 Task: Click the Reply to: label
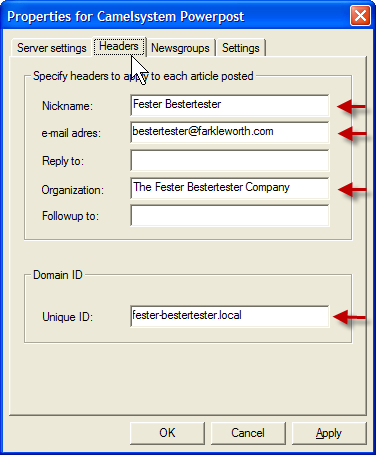coord(63,161)
